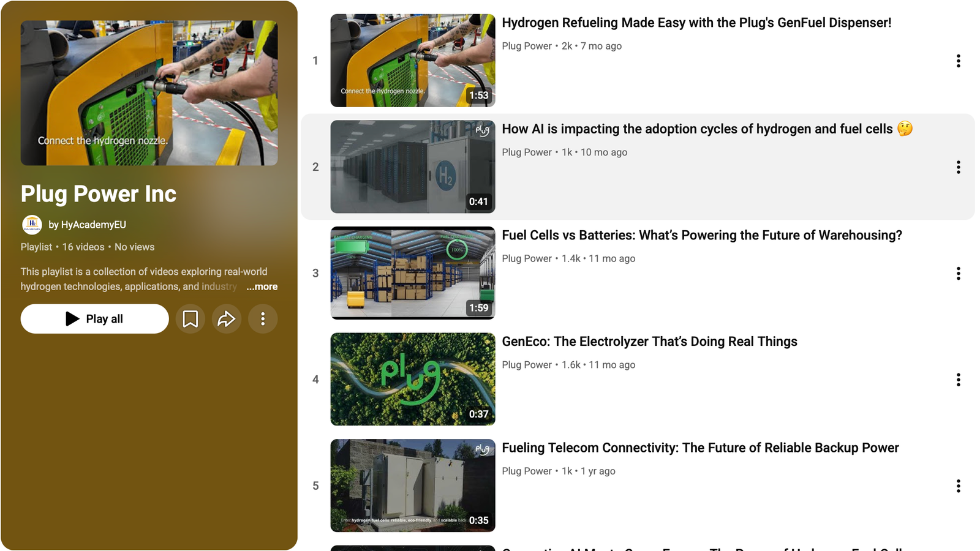Image resolution: width=980 pixels, height=551 pixels.
Task: Open Hydrogen Refueling Made Easy video title
Action: coord(696,23)
